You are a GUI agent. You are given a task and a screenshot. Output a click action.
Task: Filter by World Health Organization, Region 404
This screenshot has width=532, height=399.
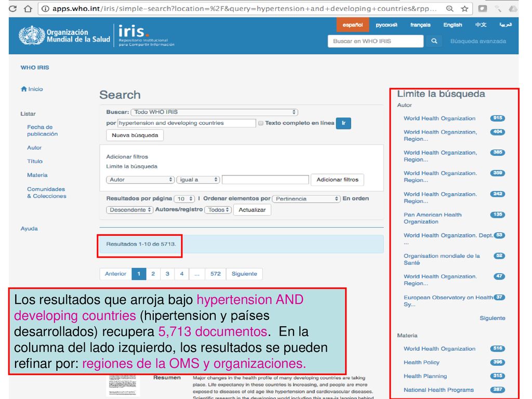pyautogui.click(x=440, y=136)
